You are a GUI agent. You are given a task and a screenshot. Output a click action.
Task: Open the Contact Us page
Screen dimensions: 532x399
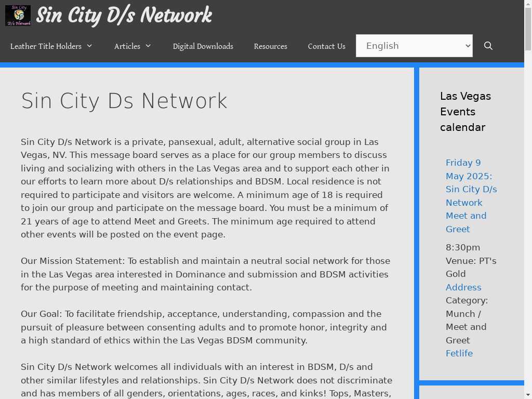tap(326, 46)
